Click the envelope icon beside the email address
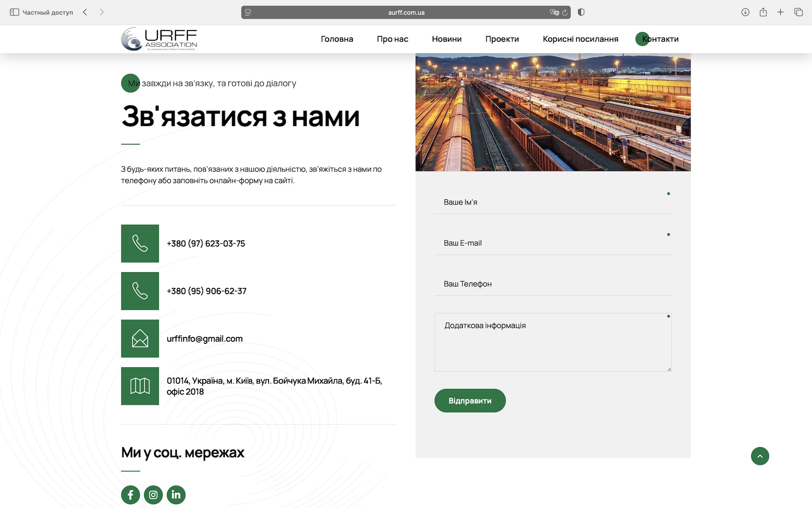Viewport: 812px width, 508px height. click(x=140, y=338)
